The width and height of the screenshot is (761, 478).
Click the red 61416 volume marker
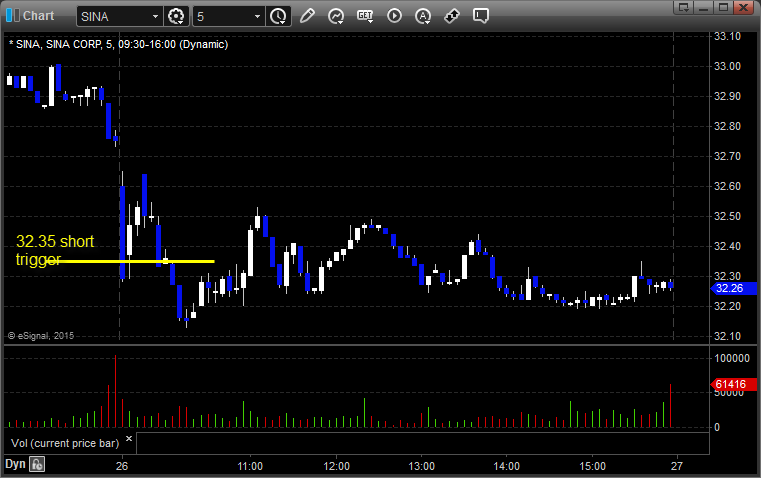pos(733,384)
